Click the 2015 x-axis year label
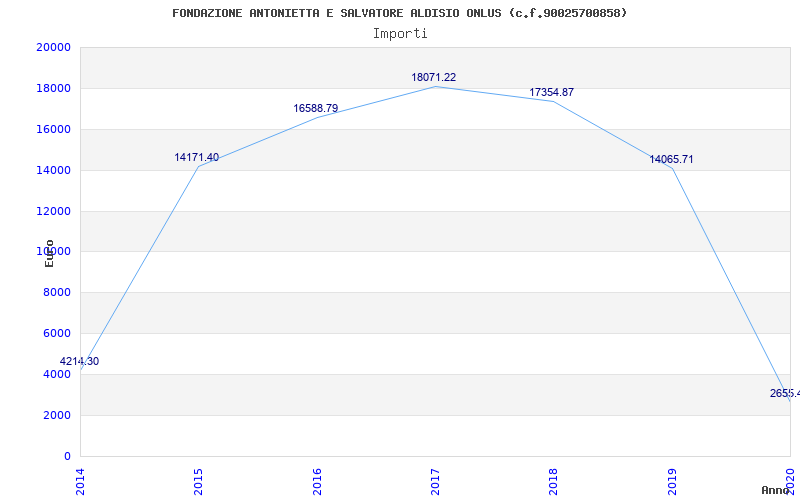Screen dimensions: 800x500 [198, 482]
